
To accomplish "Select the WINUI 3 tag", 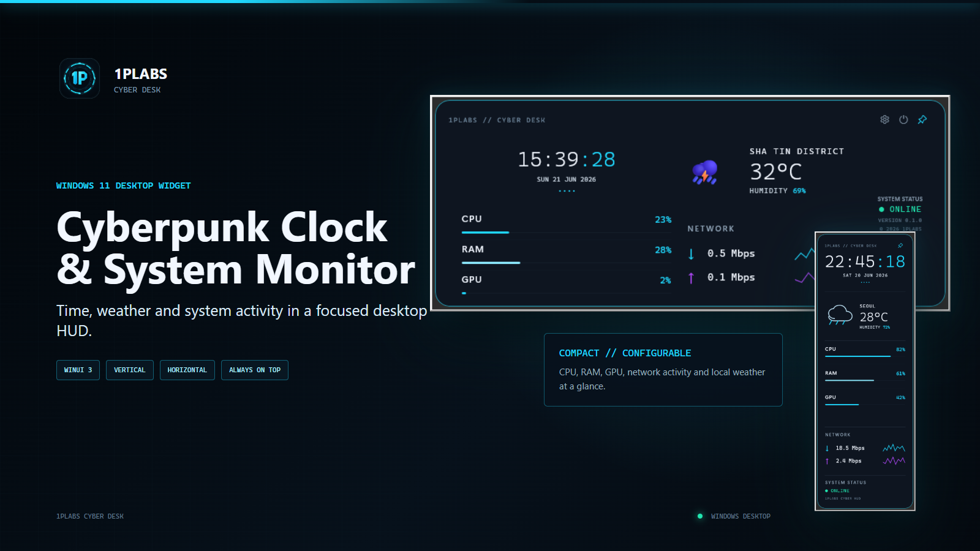I will tap(78, 370).
